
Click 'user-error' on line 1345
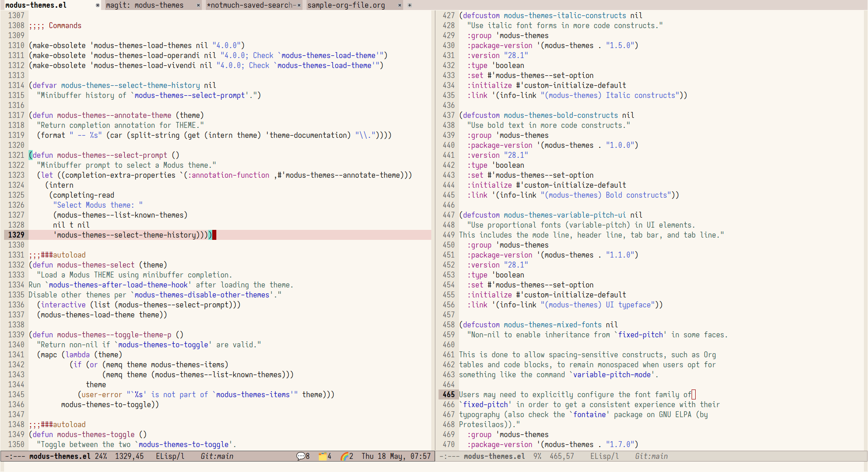click(x=102, y=394)
